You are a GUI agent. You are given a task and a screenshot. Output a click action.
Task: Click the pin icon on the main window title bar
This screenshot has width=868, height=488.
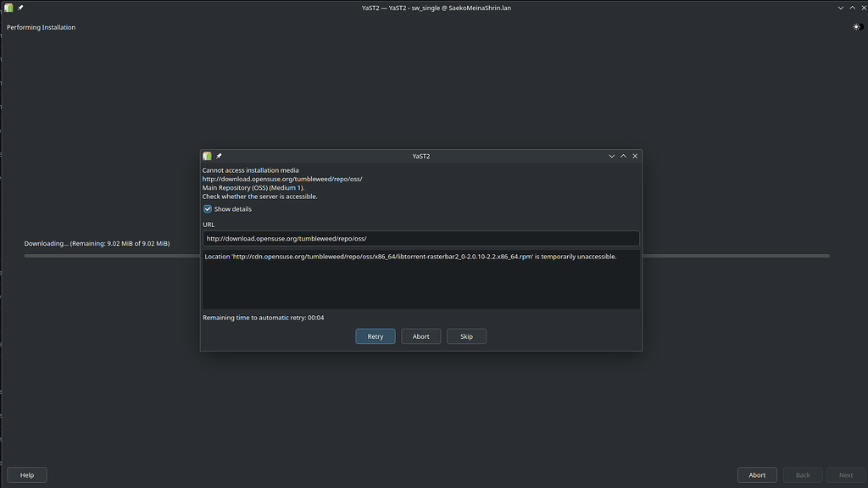[x=20, y=8]
